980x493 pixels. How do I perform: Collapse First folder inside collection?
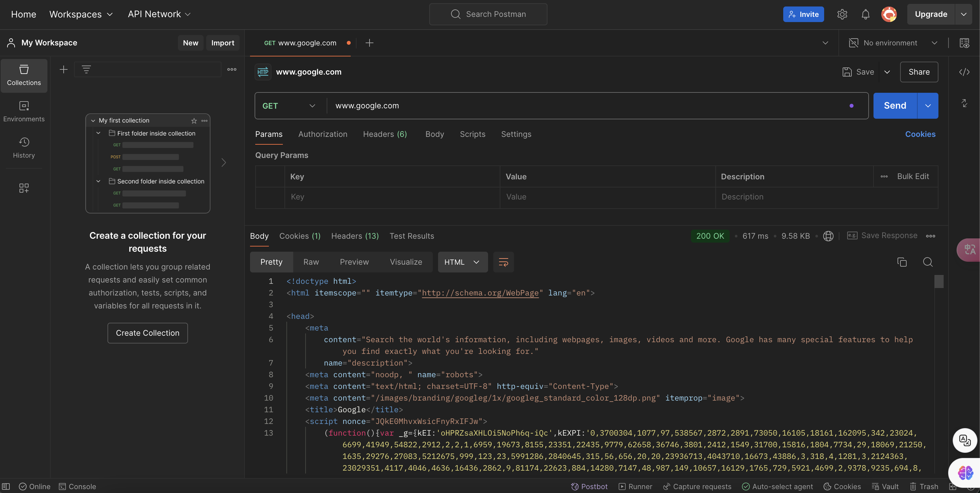[x=98, y=133]
